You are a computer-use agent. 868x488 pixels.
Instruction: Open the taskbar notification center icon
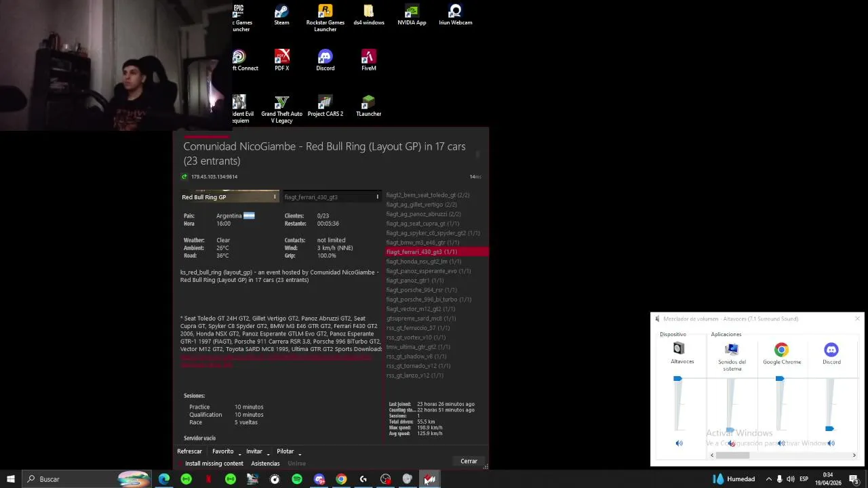(854, 479)
